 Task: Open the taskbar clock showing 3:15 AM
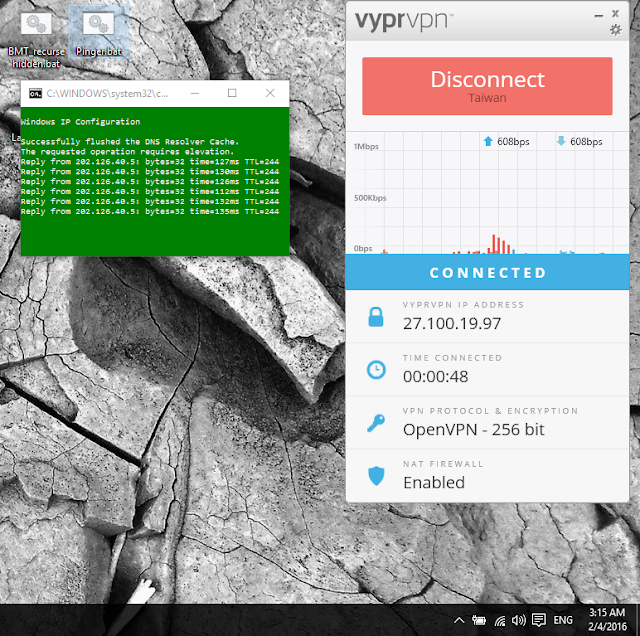click(x=607, y=620)
